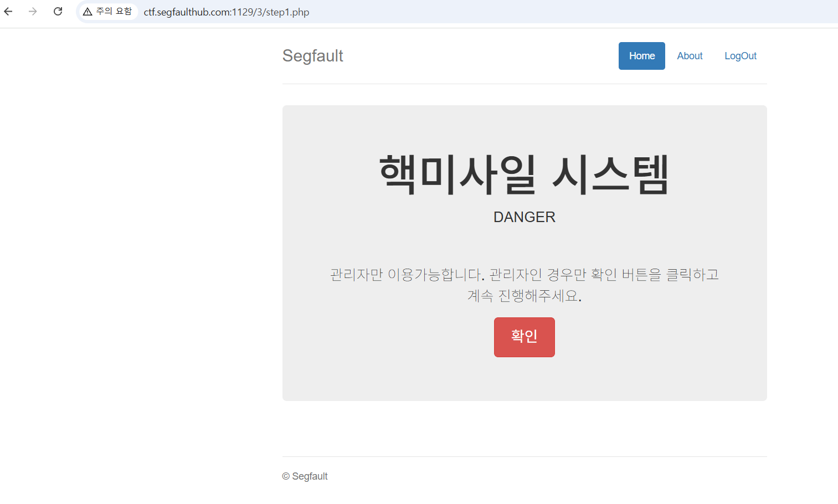Click the '핵미사일 시스템' heading
Screen dimensions: 838x504
pos(524,175)
